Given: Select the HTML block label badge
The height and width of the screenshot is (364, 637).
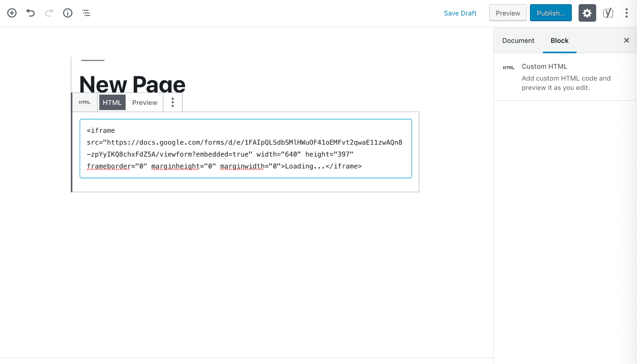Looking at the screenshot, I should 84,102.
